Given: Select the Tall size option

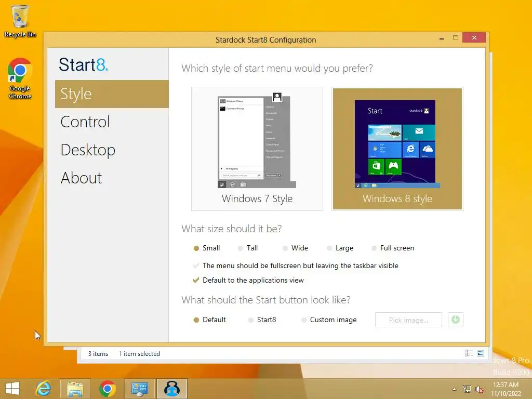Looking at the screenshot, I should click(248, 248).
